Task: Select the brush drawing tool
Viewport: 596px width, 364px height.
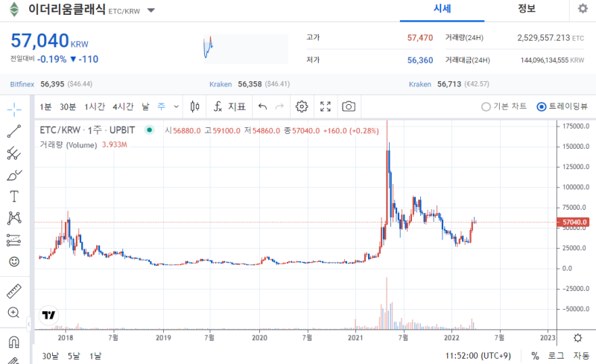Action: [14, 175]
